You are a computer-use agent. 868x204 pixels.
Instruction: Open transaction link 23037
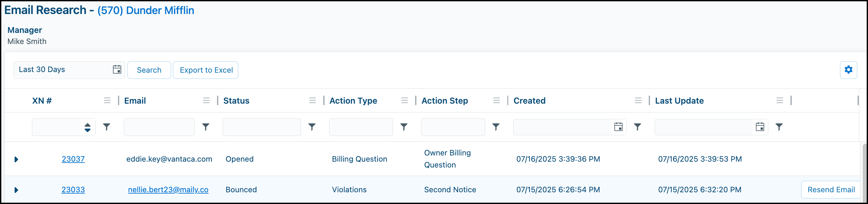(x=73, y=159)
